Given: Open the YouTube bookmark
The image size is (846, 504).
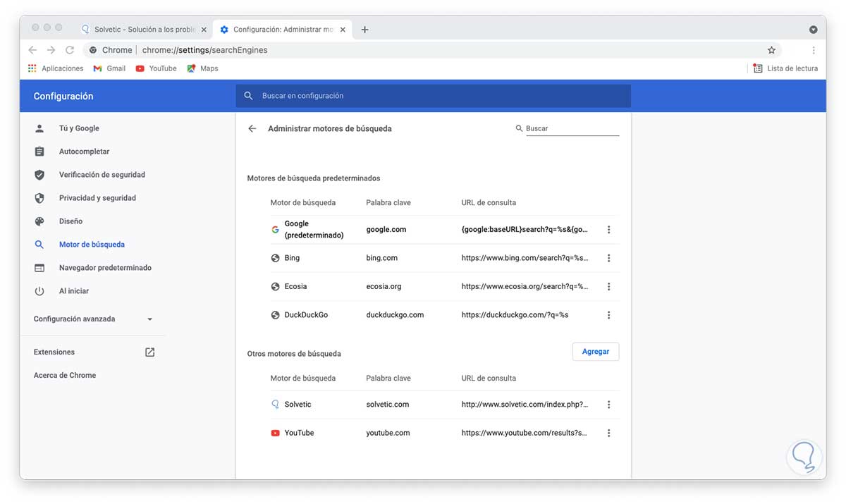Looking at the screenshot, I should [157, 68].
